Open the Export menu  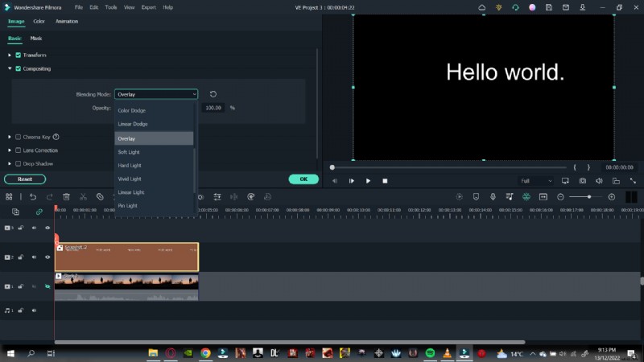click(148, 7)
